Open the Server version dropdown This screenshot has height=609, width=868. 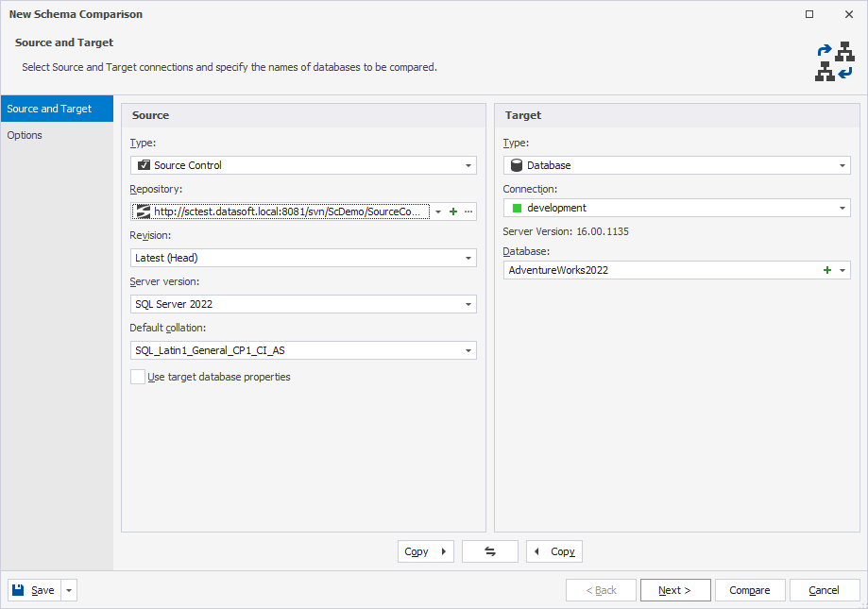469,303
